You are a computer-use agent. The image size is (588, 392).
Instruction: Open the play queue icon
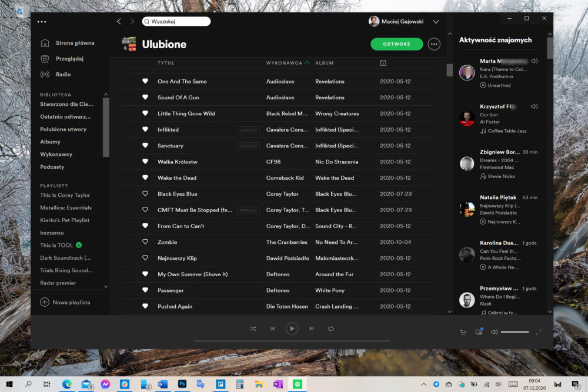point(463,332)
